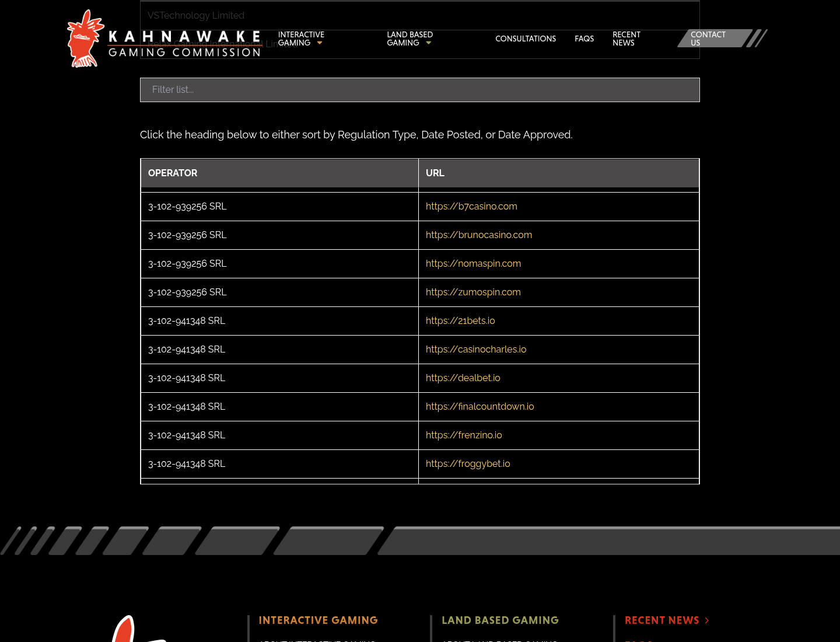Select the operator cell beside 21bets.io
The image size is (840, 642).
[x=279, y=321]
